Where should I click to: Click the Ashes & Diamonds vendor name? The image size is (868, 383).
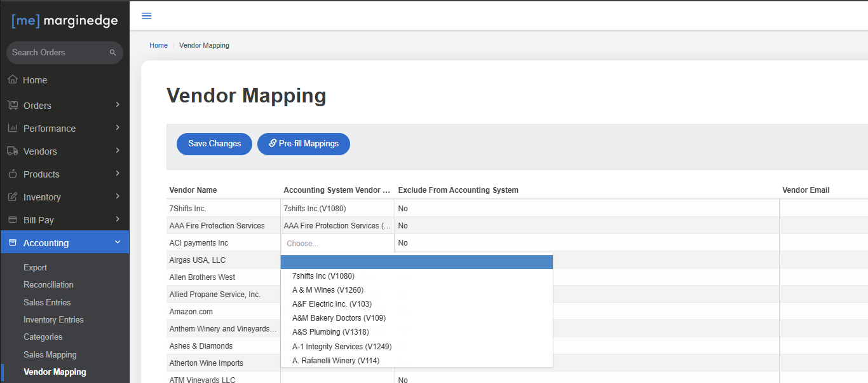(201, 346)
